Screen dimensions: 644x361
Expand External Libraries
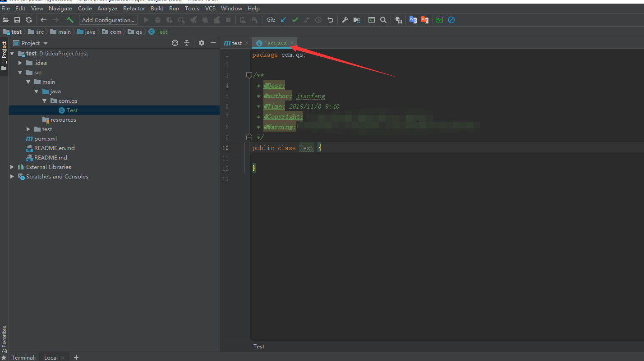click(12, 167)
